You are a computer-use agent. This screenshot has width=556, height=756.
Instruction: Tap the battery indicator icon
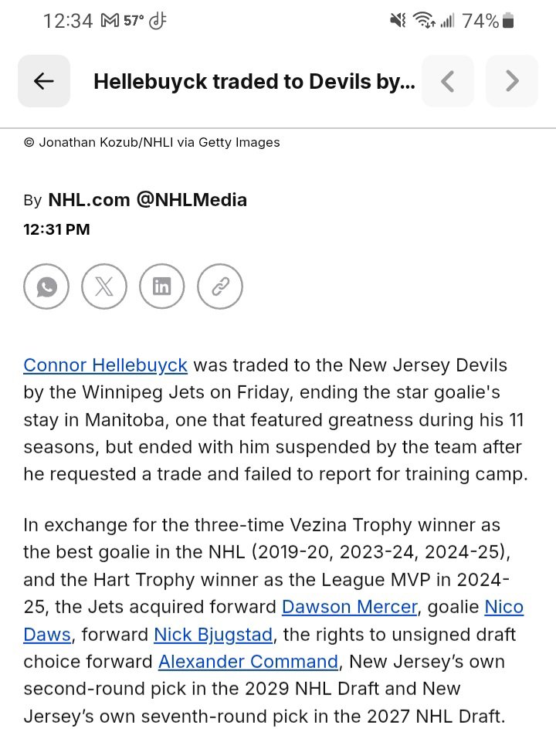tap(508, 21)
